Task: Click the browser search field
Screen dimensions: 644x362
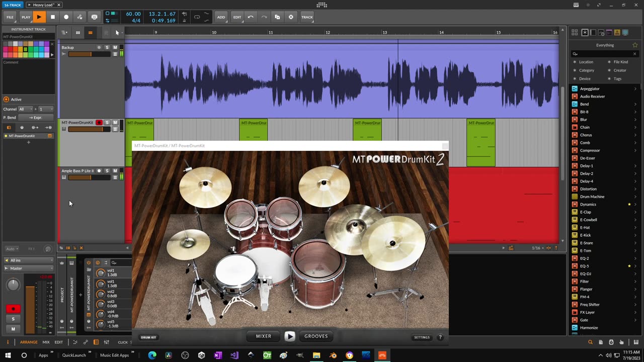Action: [x=605, y=54]
